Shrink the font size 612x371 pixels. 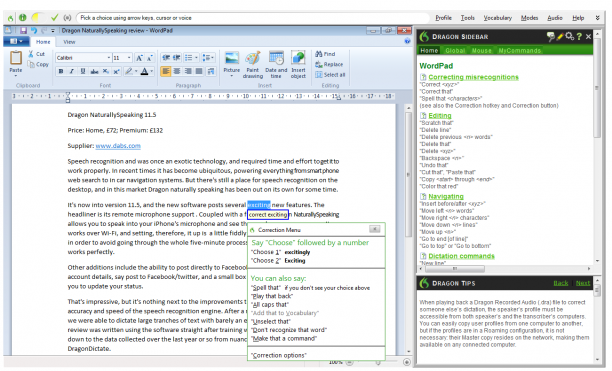point(149,58)
